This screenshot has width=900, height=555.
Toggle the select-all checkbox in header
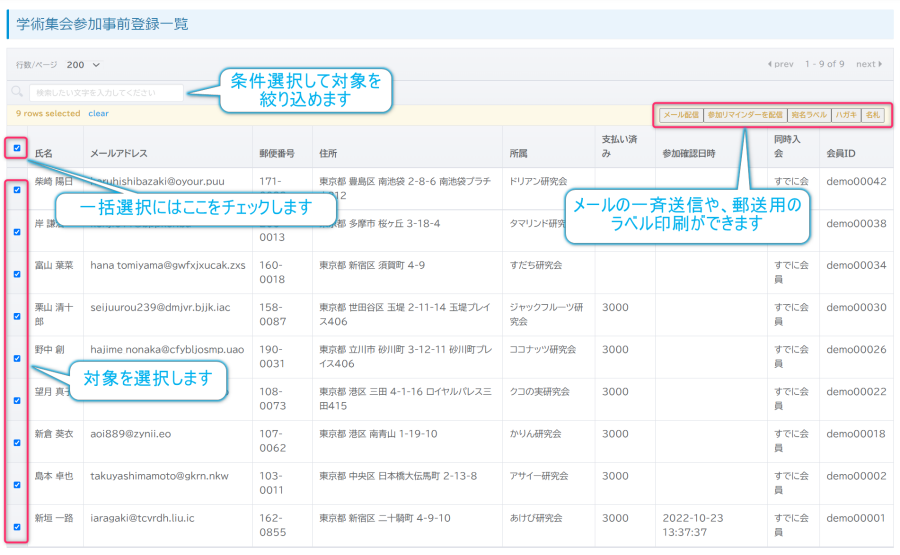17,148
